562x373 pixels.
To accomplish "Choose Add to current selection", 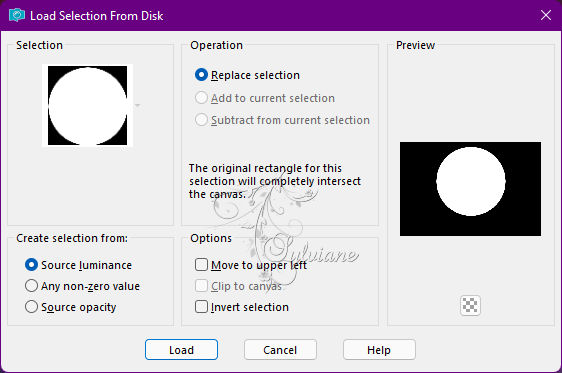I will [265, 98].
